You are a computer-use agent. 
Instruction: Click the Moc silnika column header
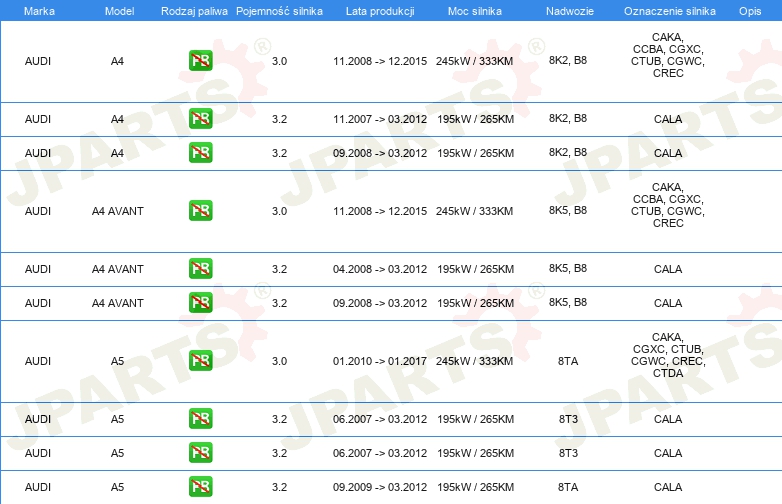475,11
